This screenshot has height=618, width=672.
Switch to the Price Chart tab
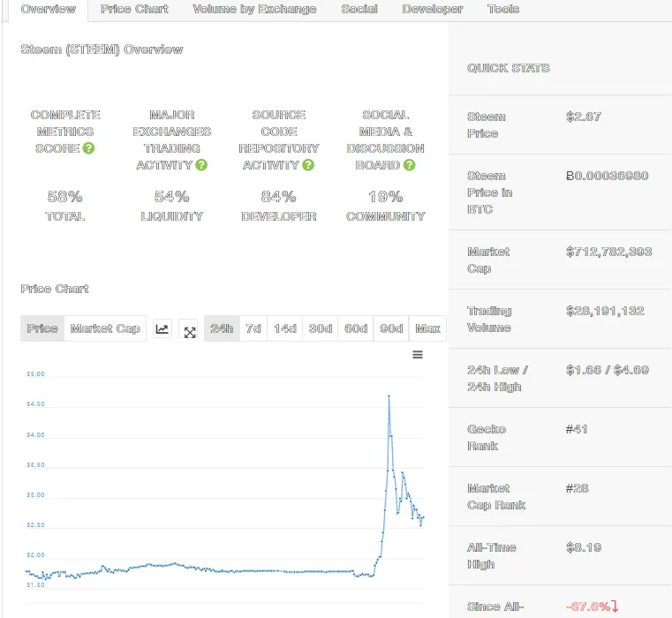[134, 9]
